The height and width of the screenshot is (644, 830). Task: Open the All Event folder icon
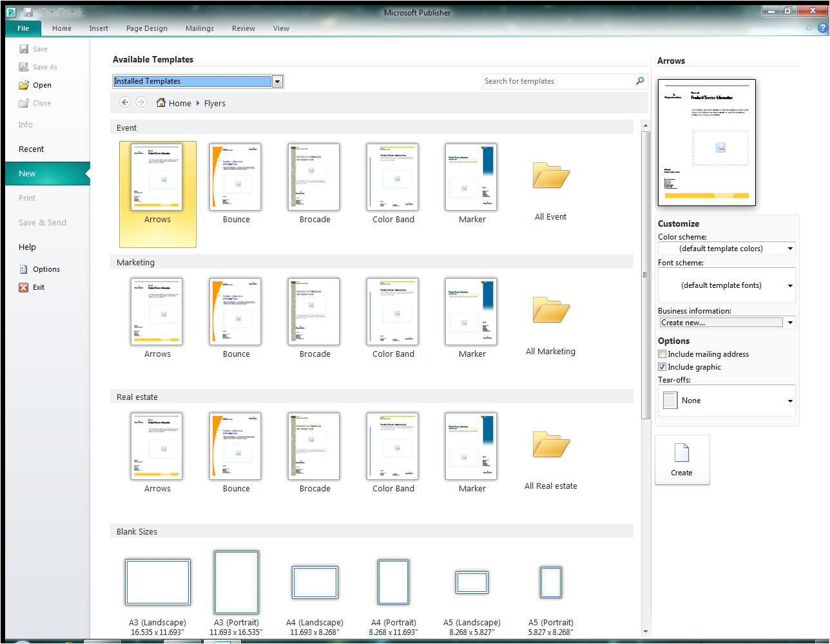(x=551, y=176)
